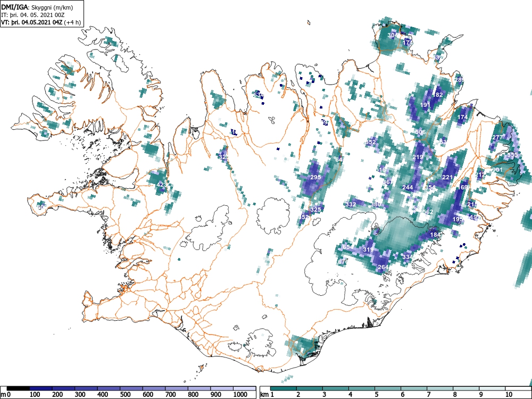Click the visibility value '221'
The width and height of the screenshot is (532, 399).
click(447, 177)
